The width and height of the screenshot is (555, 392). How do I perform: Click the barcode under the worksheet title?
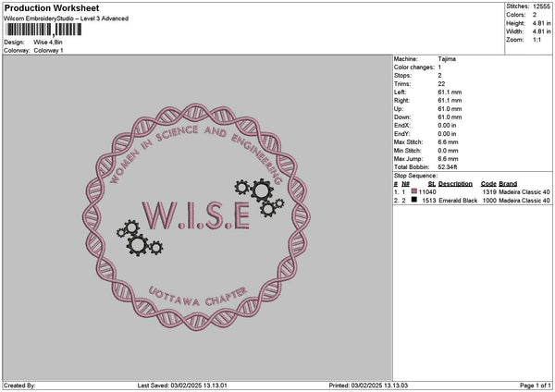tap(43, 31)
